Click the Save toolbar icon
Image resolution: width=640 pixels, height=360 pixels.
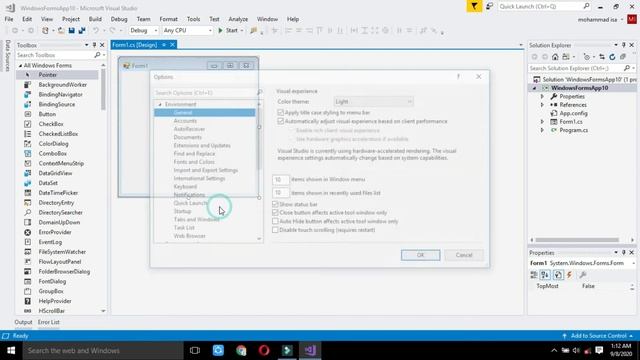[71, 31]
